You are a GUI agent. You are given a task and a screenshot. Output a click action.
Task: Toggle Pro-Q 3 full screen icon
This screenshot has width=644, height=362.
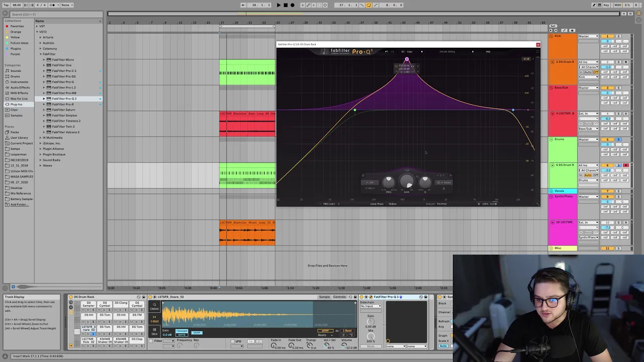(x=537, y=51)
